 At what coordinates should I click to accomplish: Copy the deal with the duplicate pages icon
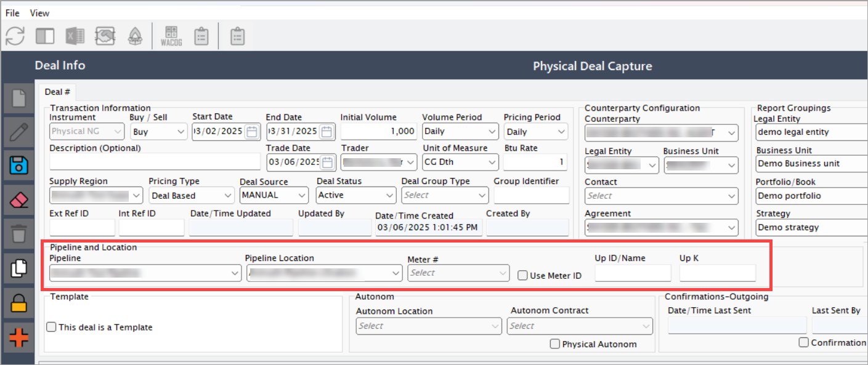click(x=19, y=268)
